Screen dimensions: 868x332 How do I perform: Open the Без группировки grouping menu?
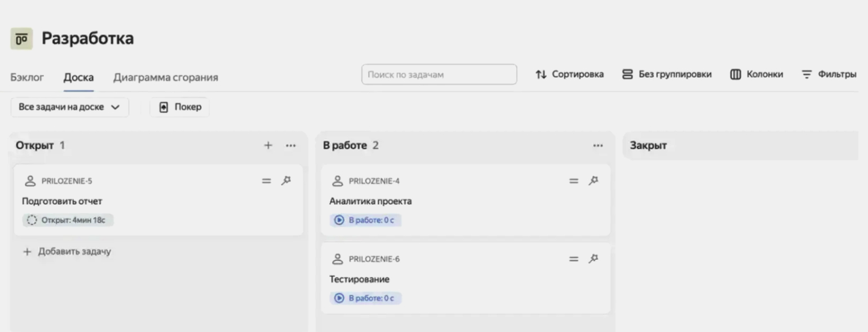666,74
